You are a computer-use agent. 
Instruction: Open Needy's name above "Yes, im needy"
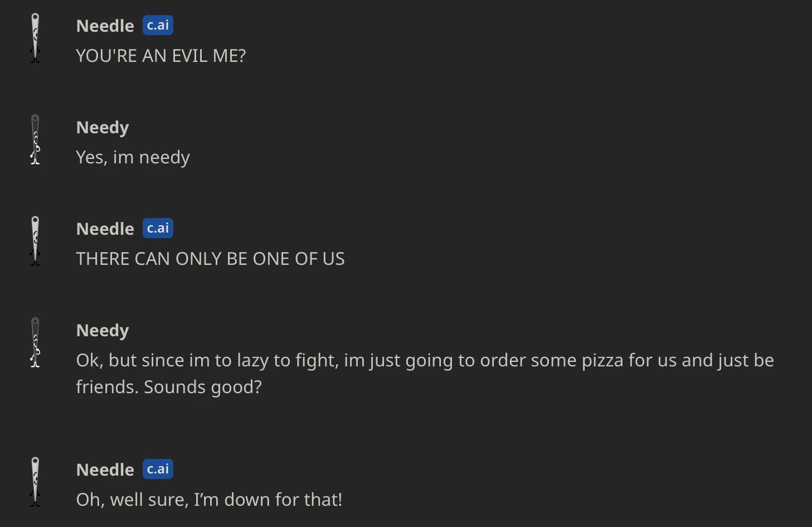[103, 127]
